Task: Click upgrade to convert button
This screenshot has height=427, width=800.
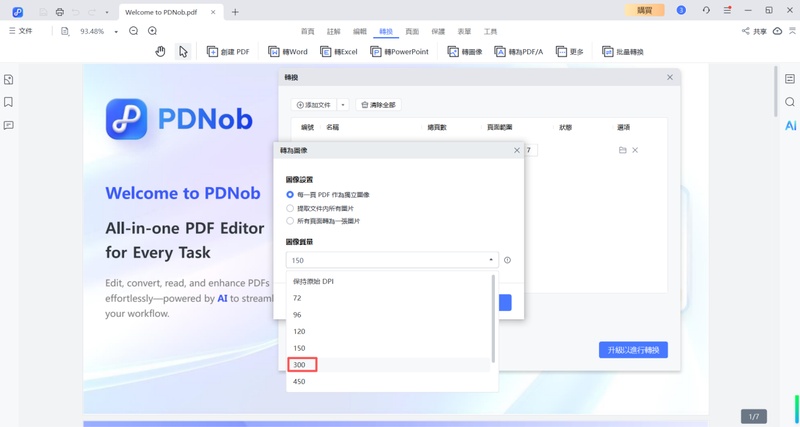Action: pos(633,350)
